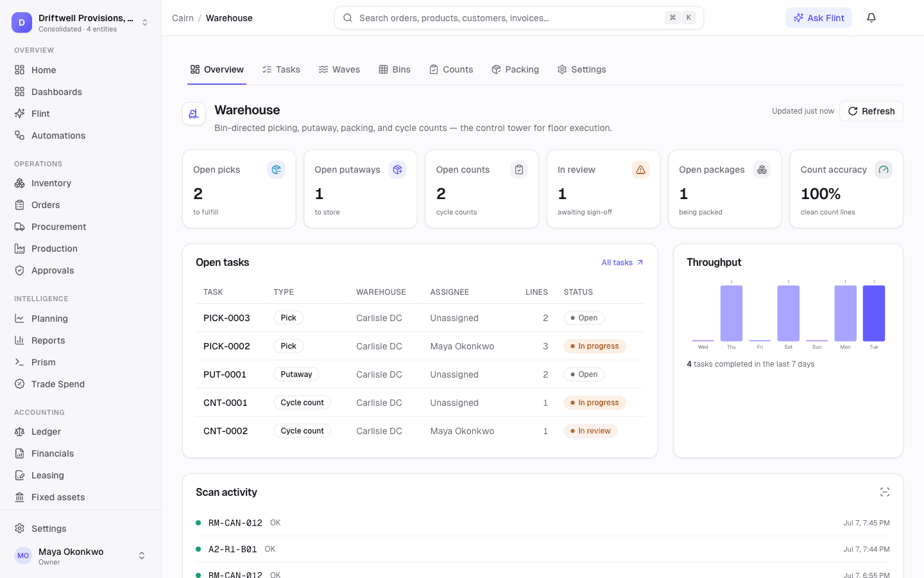Navigate to Production
This screenshot has height=578, width=924.
click(x=80, y=249)
